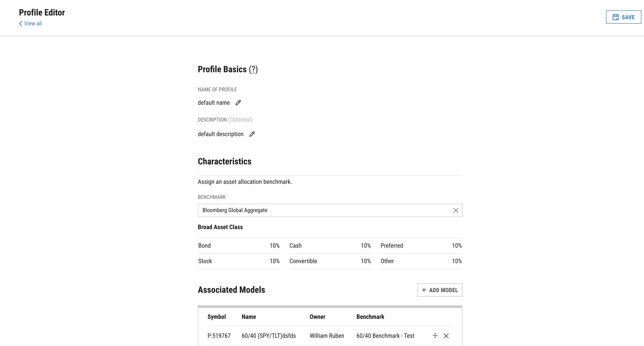Click the Name column header
The image size is (644, 346).
(x=249, y=317)
